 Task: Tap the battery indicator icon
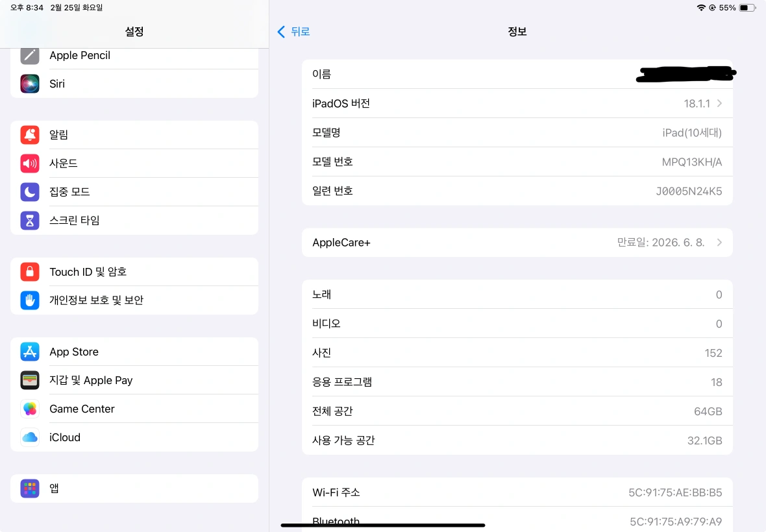(747, 8)
